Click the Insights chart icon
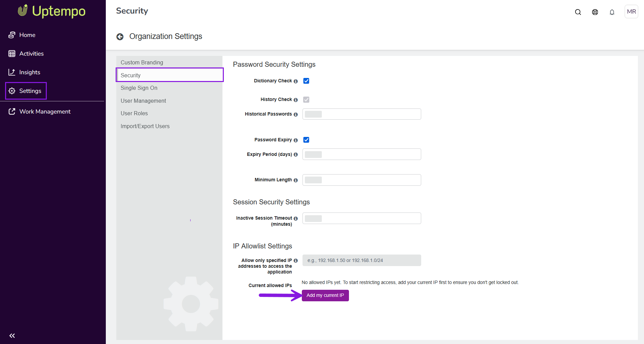Viewport: 644px width, 344px height. (12, 72)
